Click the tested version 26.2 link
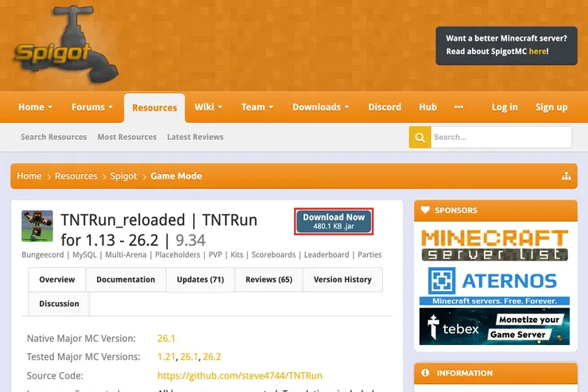Screen dimensions: 588x392 pyautogui.click(x=212, y=357)
